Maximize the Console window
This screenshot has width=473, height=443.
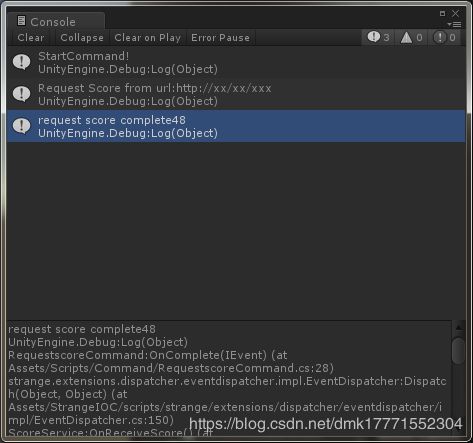(442, 14)
